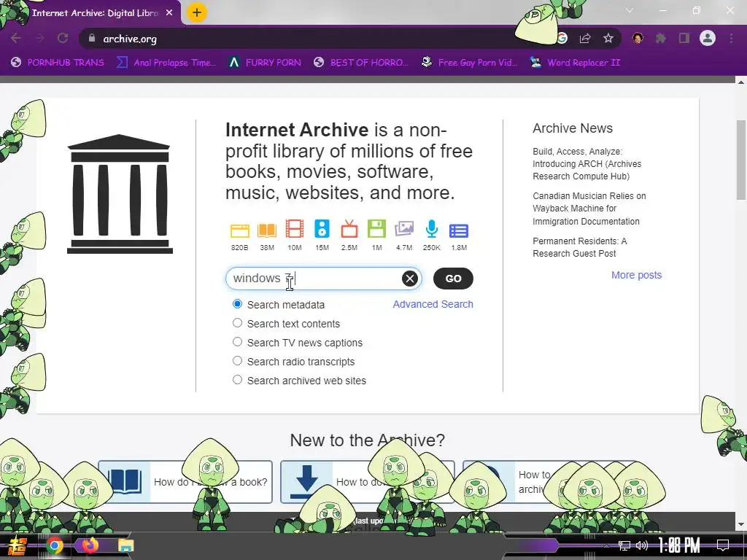
Task: Click the browser reload icon
Action: coord(63,39)
